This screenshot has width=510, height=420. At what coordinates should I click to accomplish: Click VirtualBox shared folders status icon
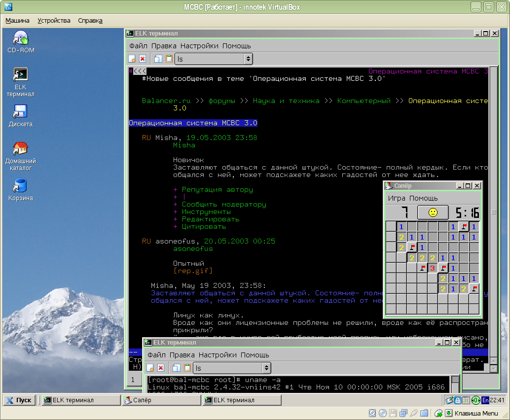pyautogui.click(x=424, y=413)
